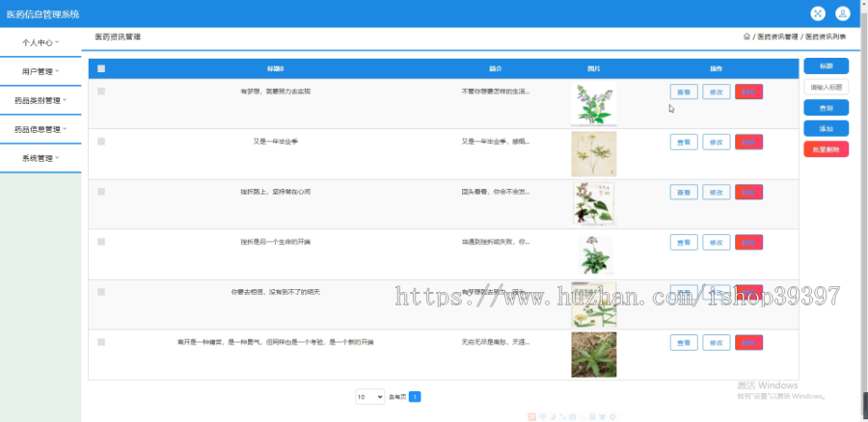Open the grass plant thumbnail in last row

tap(594, 355)
